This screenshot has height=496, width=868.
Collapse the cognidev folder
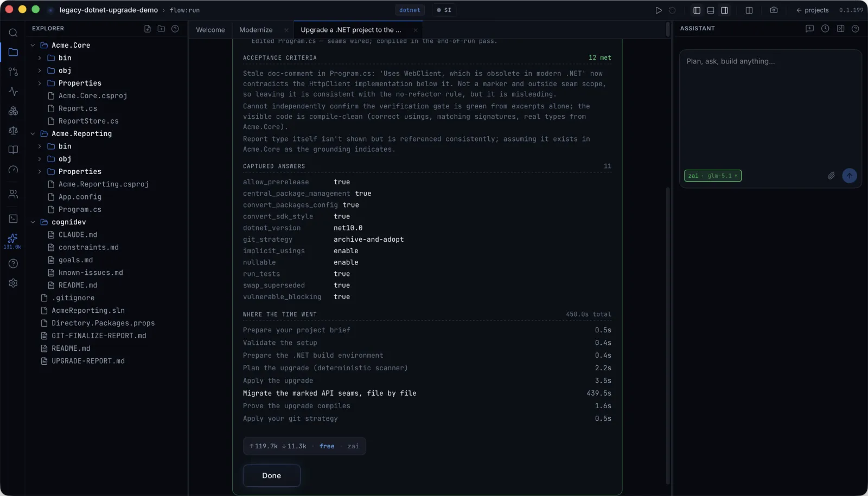pos(33,222)
